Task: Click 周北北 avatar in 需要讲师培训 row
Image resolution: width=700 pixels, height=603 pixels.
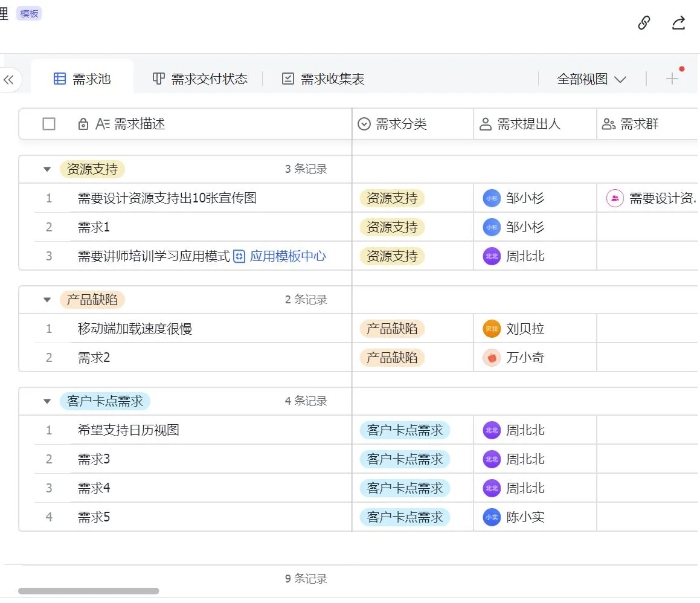Action: tap(492, 256)
